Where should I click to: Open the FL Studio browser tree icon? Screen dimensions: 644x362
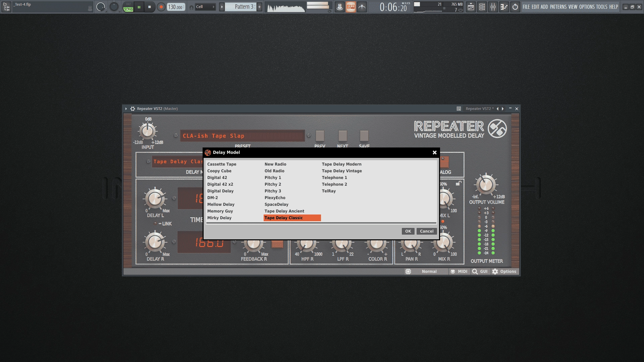coord(6,7)
